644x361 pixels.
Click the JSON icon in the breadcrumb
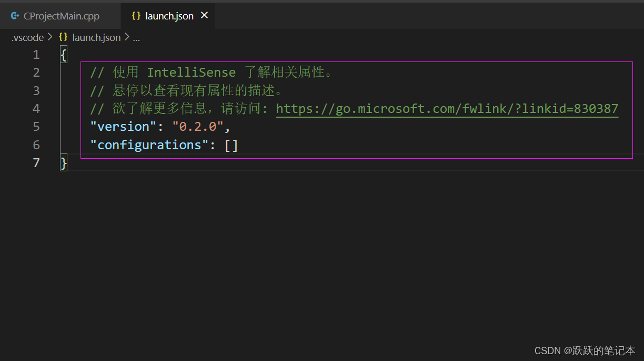tap(64, 37)
